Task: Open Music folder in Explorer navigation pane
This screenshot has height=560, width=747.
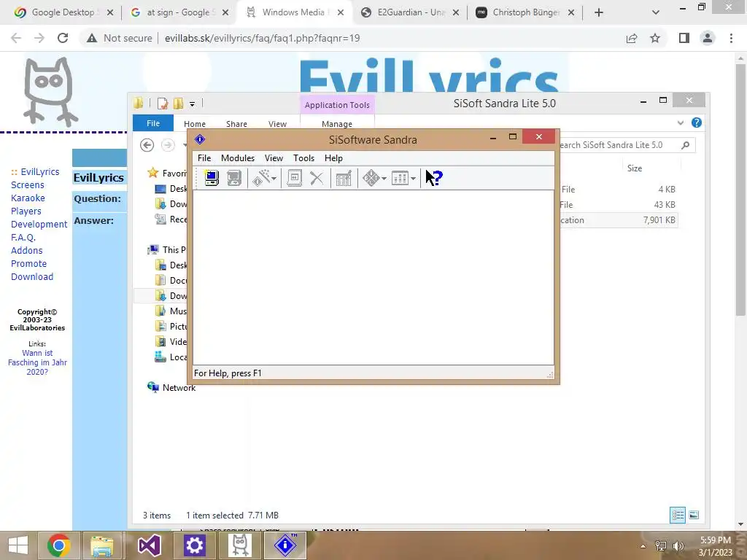Action: 171,311
